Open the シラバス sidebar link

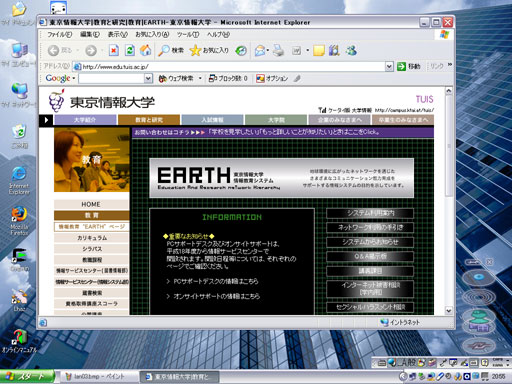coord(91,249)
